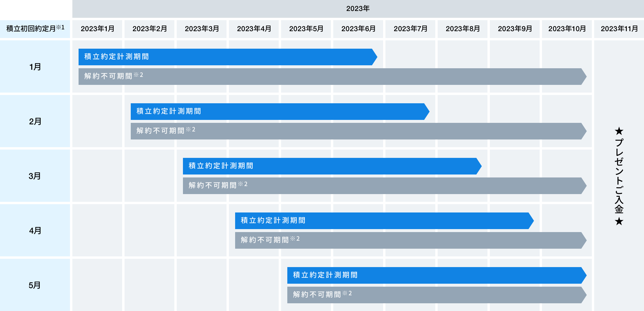Click the 2023年6月 column header

pos(358,29)
